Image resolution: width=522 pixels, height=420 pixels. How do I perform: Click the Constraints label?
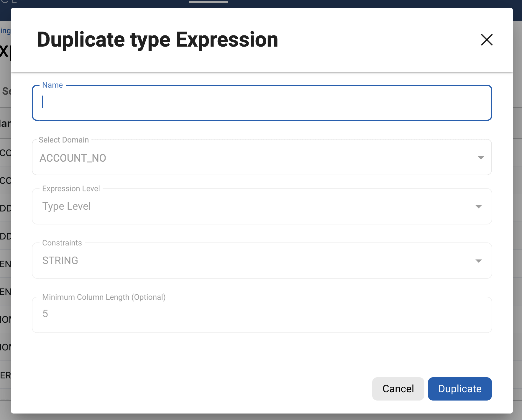[62, 243]
